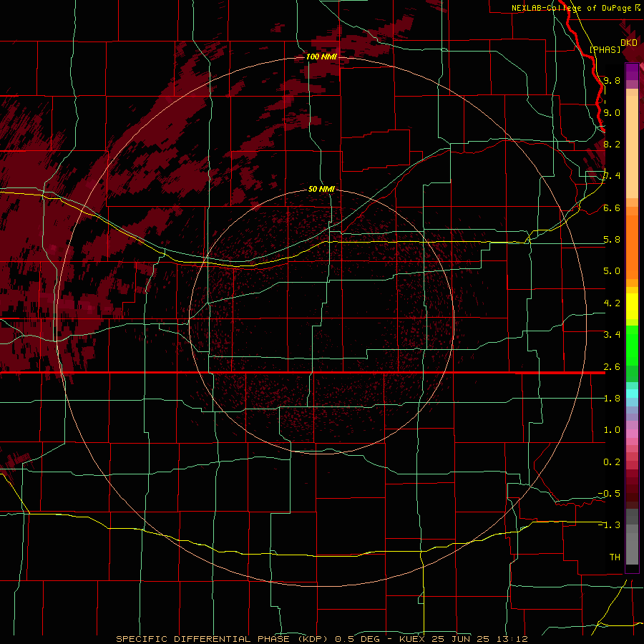Click the 50 NMI range ring label
This screenshot has width=644, height=644.
pos(321,189)
